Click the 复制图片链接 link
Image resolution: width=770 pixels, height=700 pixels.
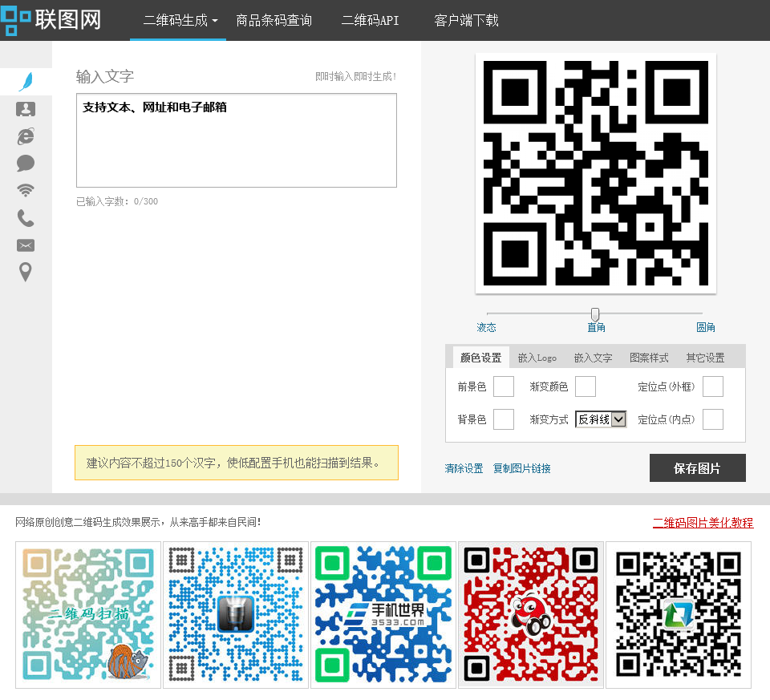[521, 468]
